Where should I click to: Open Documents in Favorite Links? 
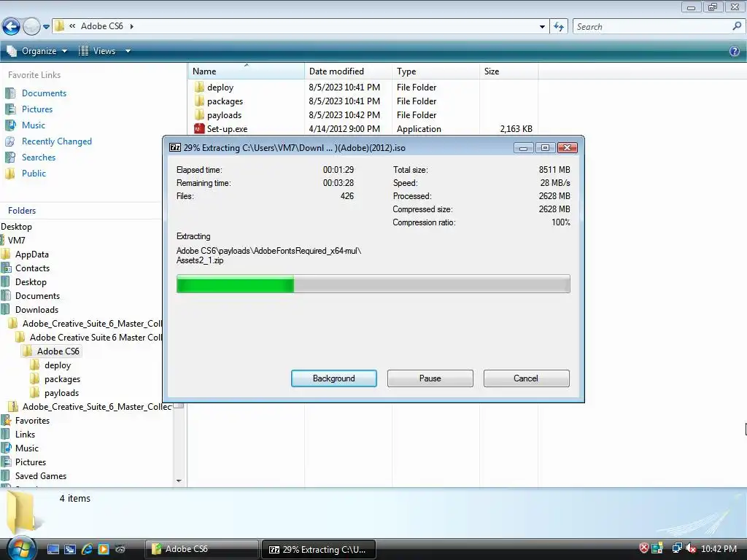[x=44, y=93]
